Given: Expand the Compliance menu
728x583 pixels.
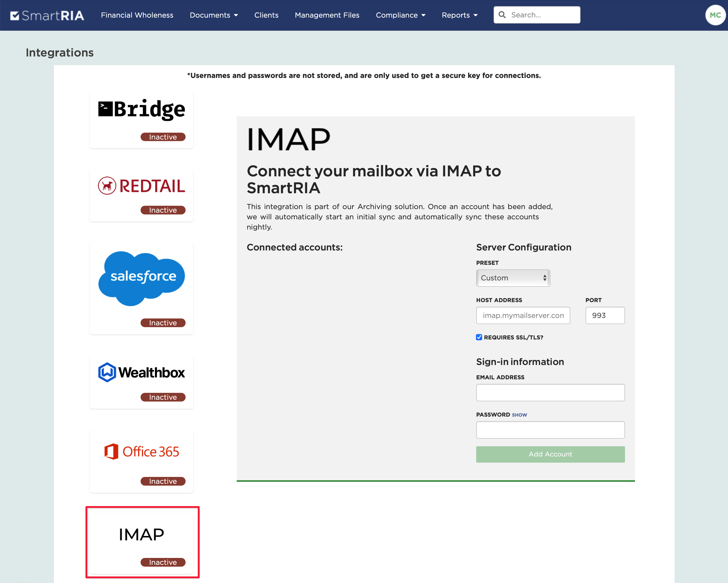Looking at the screenshot, I should [401, 15].
